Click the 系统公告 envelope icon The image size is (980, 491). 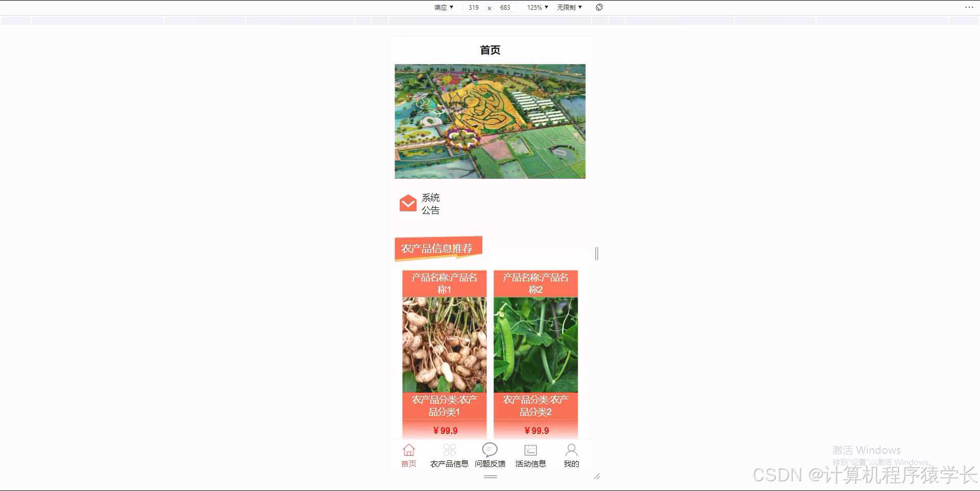407,203
